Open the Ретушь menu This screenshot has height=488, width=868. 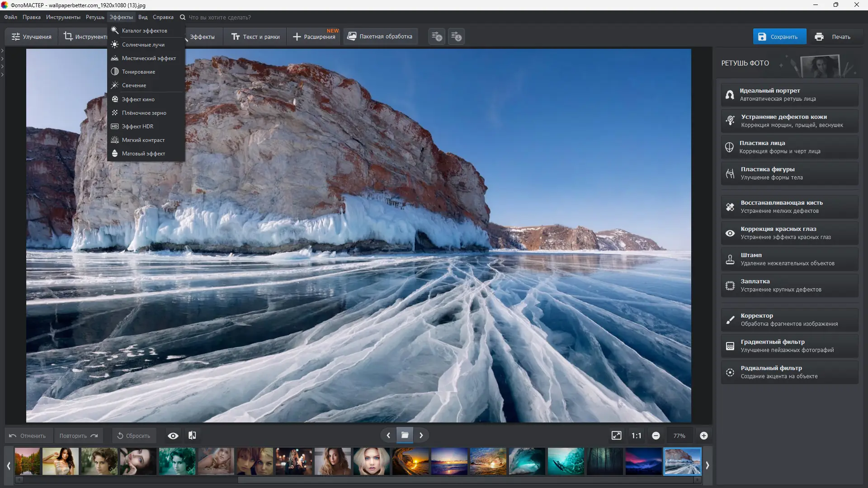[x=95, y=17]
